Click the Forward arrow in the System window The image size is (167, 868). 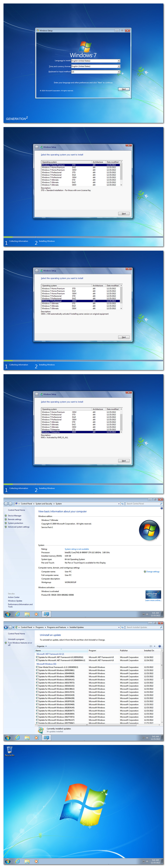(x=11, y=504)
